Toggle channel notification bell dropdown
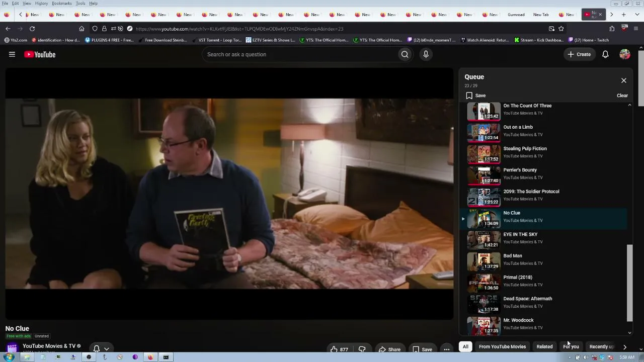Viewport: 644px width, 362px height. 101,348
